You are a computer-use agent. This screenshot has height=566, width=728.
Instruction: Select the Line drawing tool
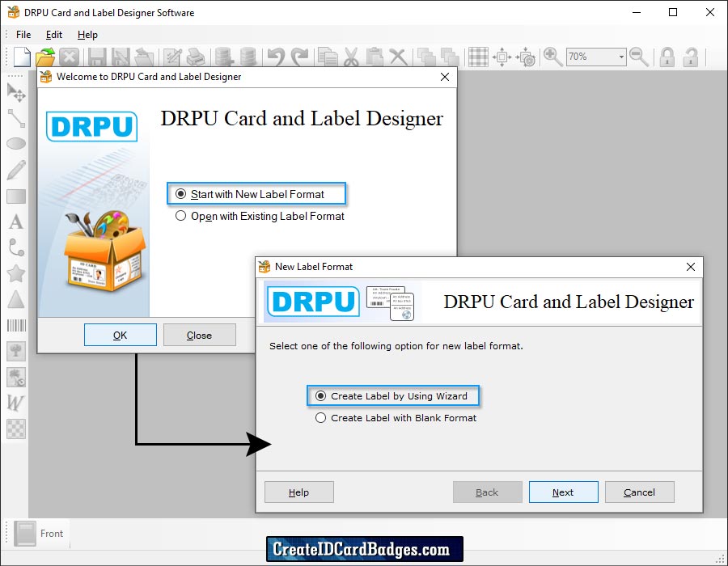coord(16,118)
